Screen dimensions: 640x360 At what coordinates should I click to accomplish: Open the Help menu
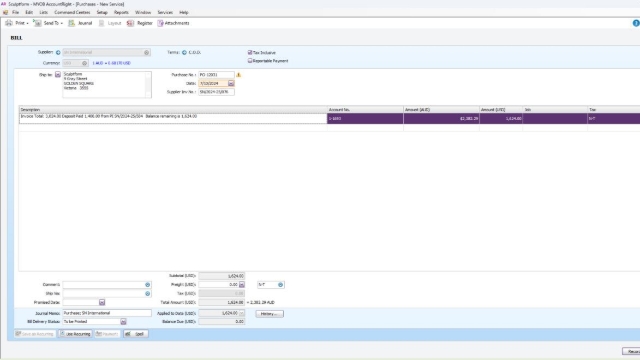(x=184, y=13)
